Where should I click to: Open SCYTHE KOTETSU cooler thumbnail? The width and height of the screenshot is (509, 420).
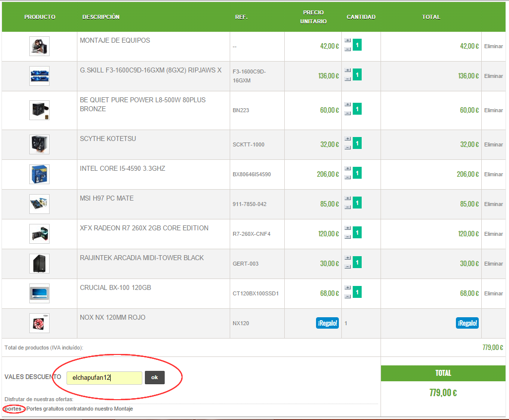pyautogui.click(x=39, y=144)
